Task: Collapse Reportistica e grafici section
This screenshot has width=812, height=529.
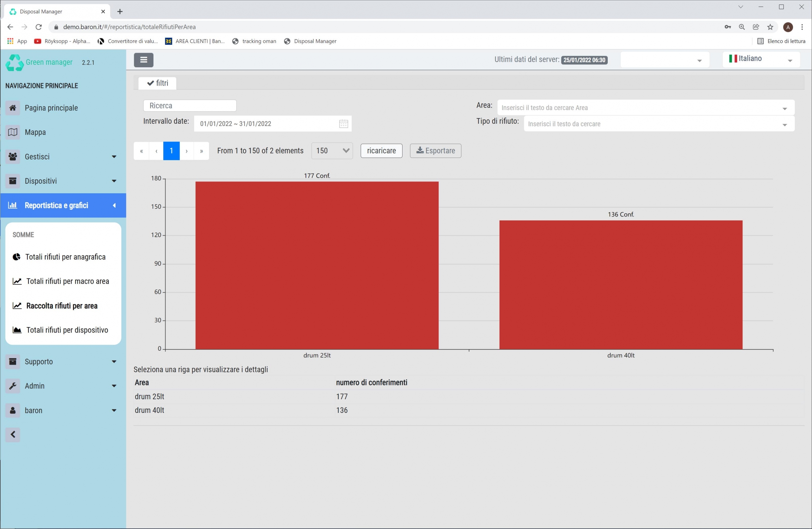Action: (x=114, y=205)
